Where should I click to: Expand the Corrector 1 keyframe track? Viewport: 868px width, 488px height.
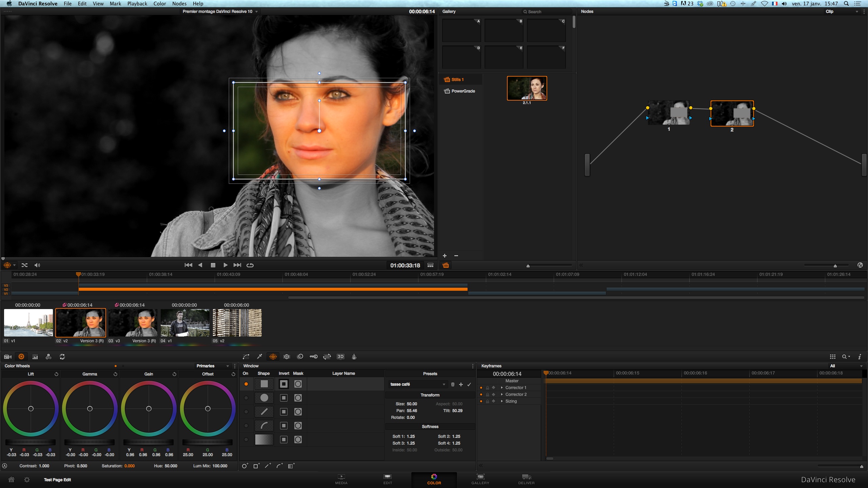[x=502, y=388]
